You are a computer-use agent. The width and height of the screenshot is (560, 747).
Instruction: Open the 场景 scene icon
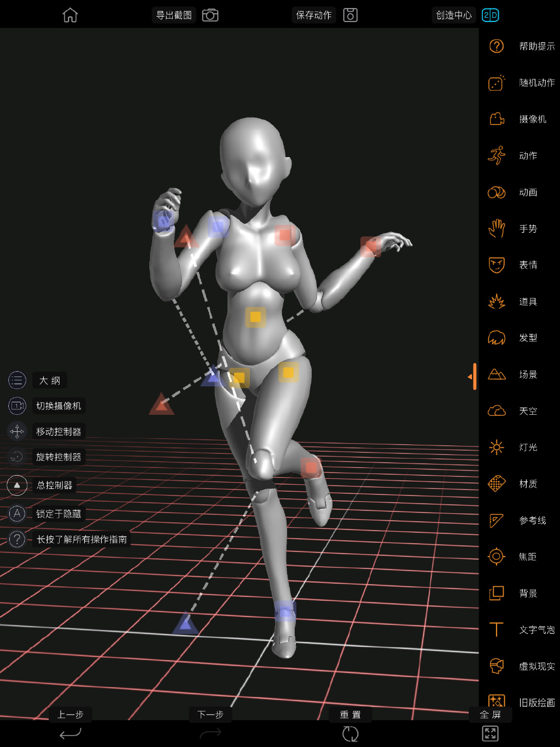(497, 374)
